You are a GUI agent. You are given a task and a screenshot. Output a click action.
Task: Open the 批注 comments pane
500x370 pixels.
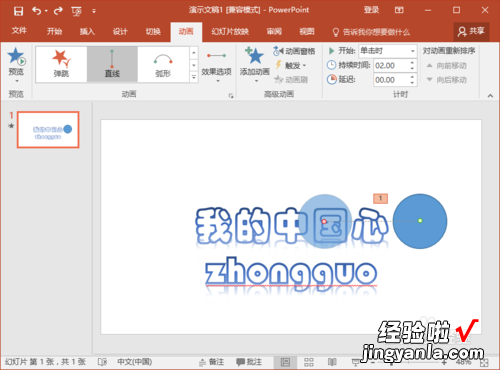click(249, 362)
